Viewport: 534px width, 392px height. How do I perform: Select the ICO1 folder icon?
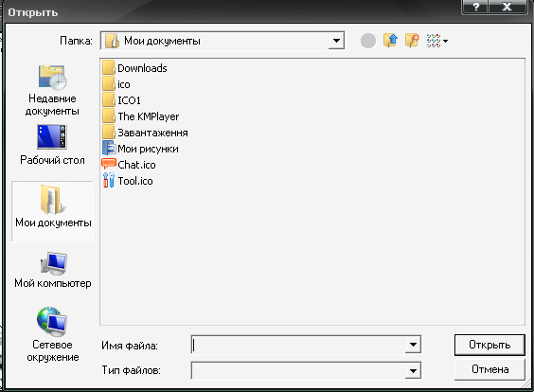(109, 99)
